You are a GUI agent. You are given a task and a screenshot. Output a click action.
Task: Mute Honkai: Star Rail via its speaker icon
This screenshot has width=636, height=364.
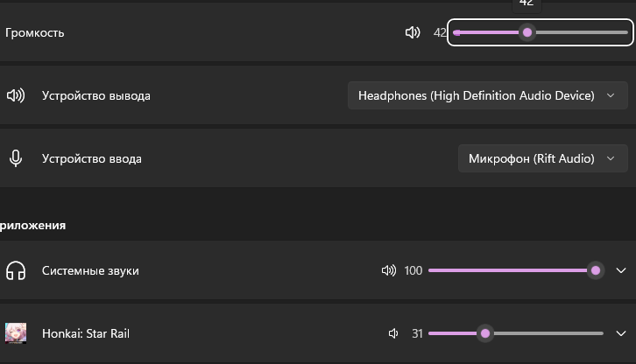pos(393,333)
